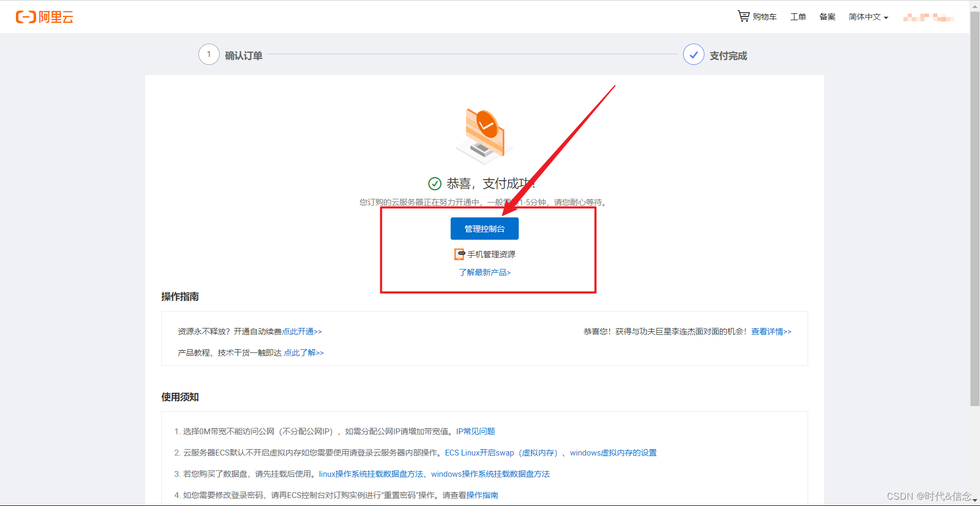Open the shopping cart icon
Viewport: 980px width, 506px height.
tap(743, 16)
